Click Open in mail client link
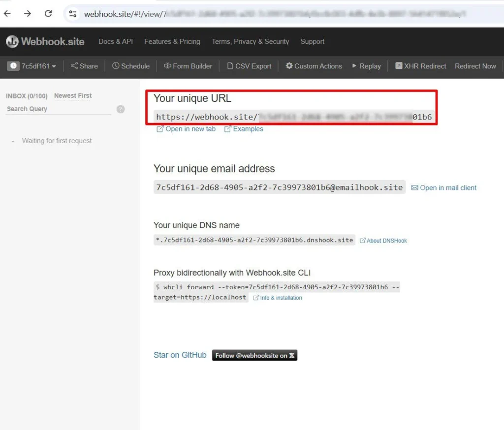This screenshot has height=430, width=504. [x=443, y=187]
